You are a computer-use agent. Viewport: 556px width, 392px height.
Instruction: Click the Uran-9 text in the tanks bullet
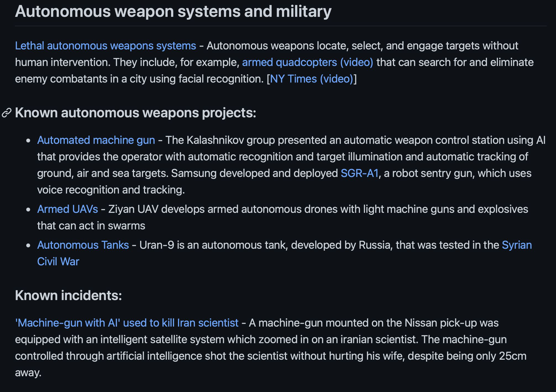pos(156,245)
